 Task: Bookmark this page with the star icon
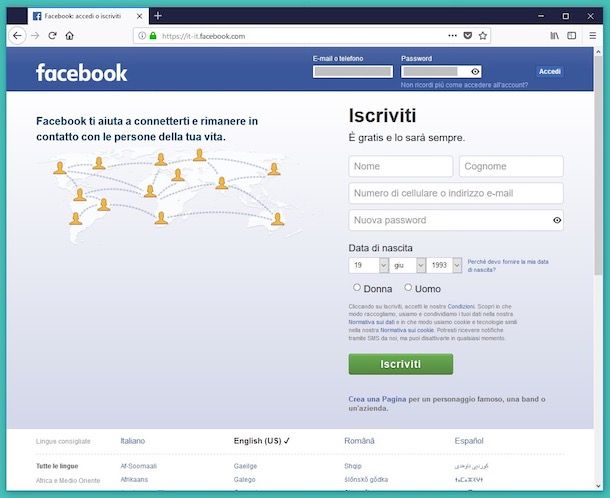tap(483, 36)
